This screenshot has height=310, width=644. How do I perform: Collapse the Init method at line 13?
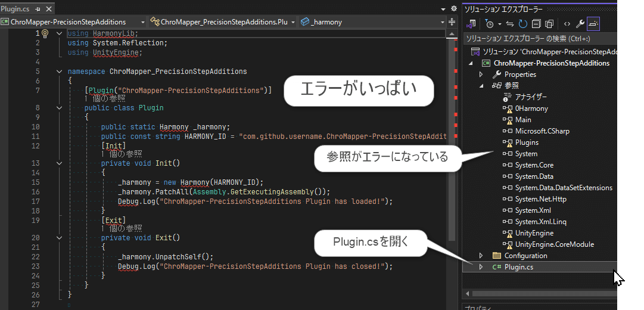coord(60,163)
